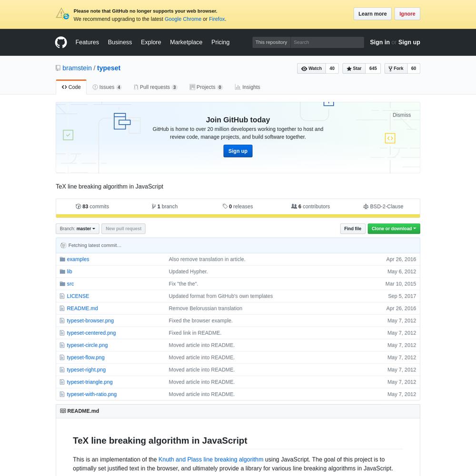This screenshot has width=476, height=476.
Task: Switch to the Projects tab
Action: (206, 87)
